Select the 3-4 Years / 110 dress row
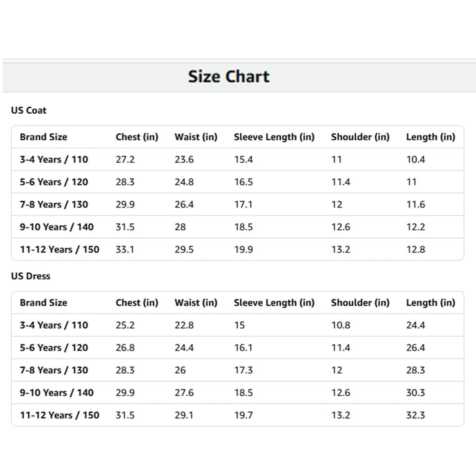 [x=238, y=325]
